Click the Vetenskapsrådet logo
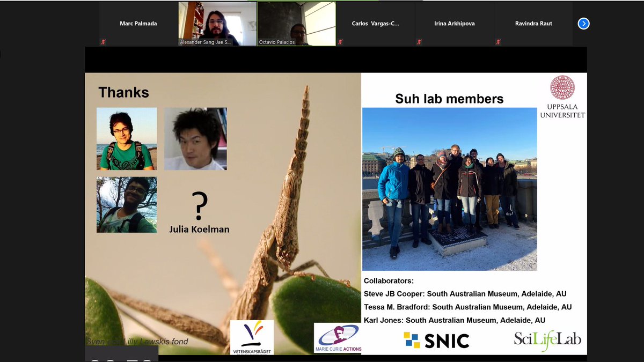This screenshot has width=644, height=362. coord(252,337)
